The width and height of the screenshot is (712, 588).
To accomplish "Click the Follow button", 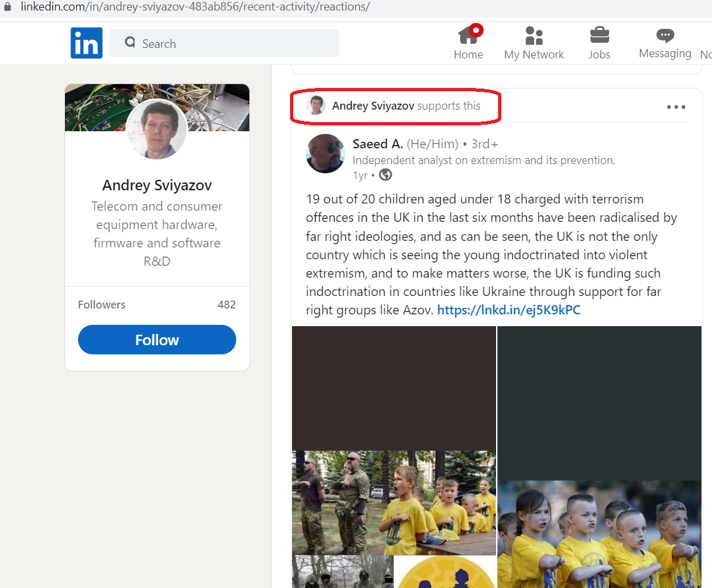I will click(x=157, y=340).
